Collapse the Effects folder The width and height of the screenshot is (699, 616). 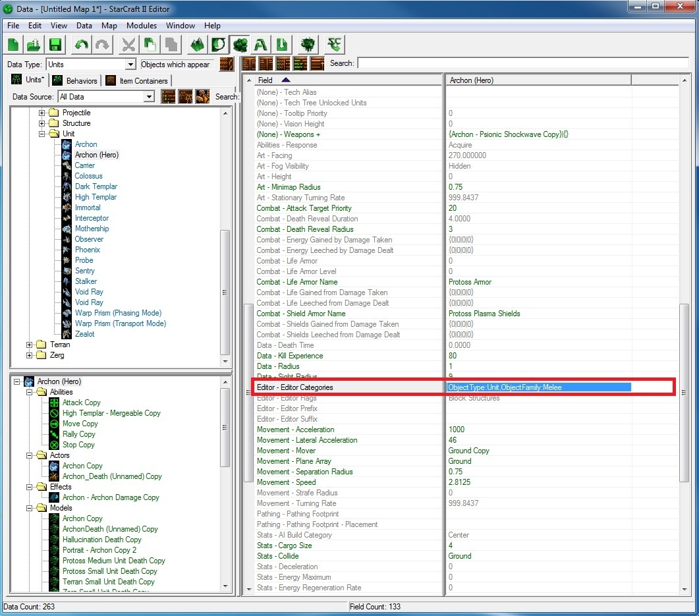(30, 487)
